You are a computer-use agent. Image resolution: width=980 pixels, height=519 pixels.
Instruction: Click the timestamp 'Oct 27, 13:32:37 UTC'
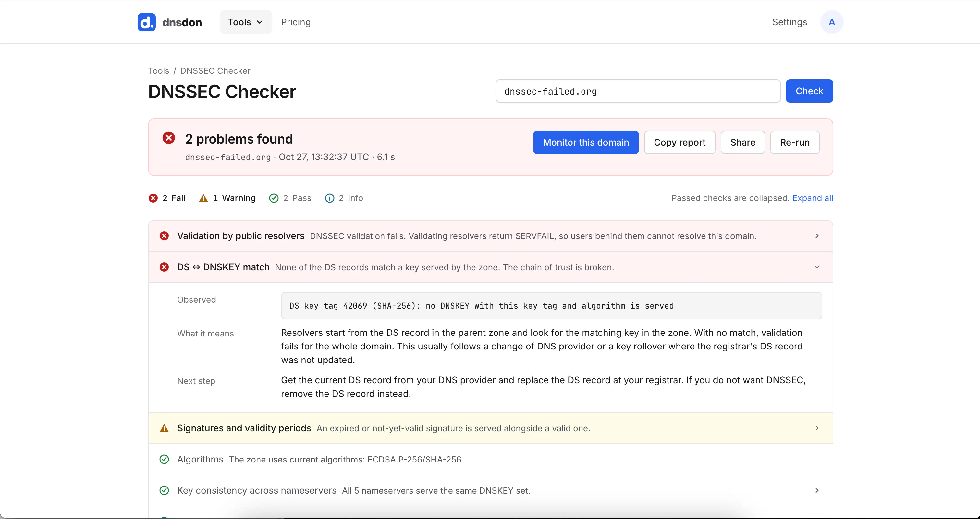[x=324, y=157]
